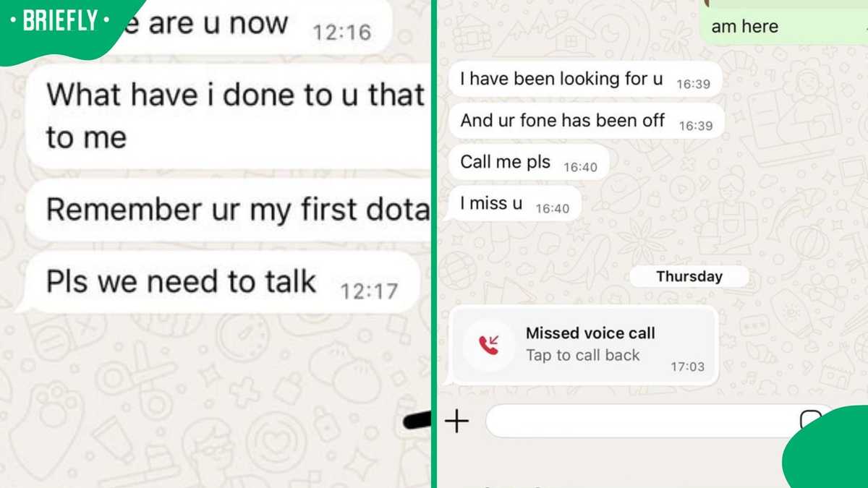Select the 'I have been looking for u' message
This screenshot has width=868, height=488.
(x=585, y=80)
